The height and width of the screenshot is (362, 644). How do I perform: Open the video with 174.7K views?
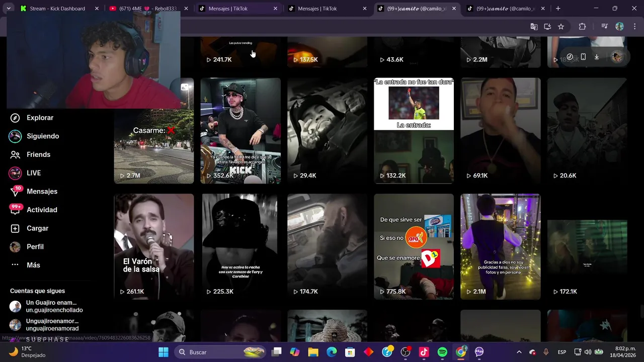[327, 247]
